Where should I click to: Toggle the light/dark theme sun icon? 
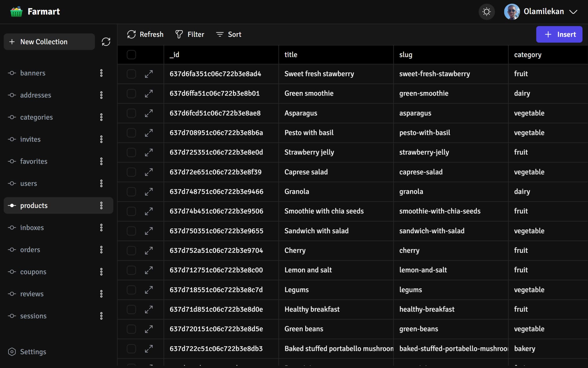point(486,12)
